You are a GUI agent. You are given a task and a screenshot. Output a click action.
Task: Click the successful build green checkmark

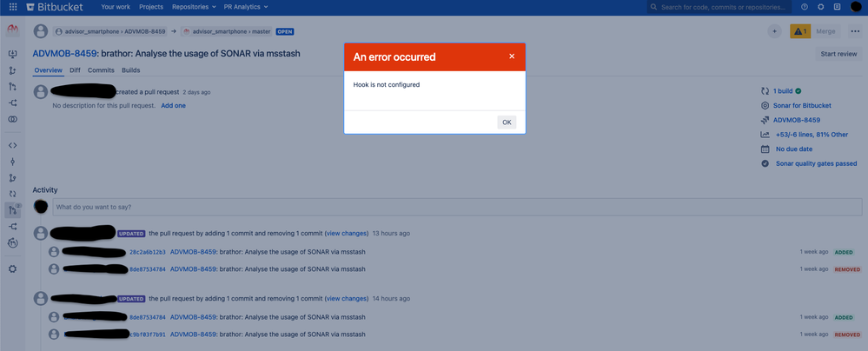[798, 91]
